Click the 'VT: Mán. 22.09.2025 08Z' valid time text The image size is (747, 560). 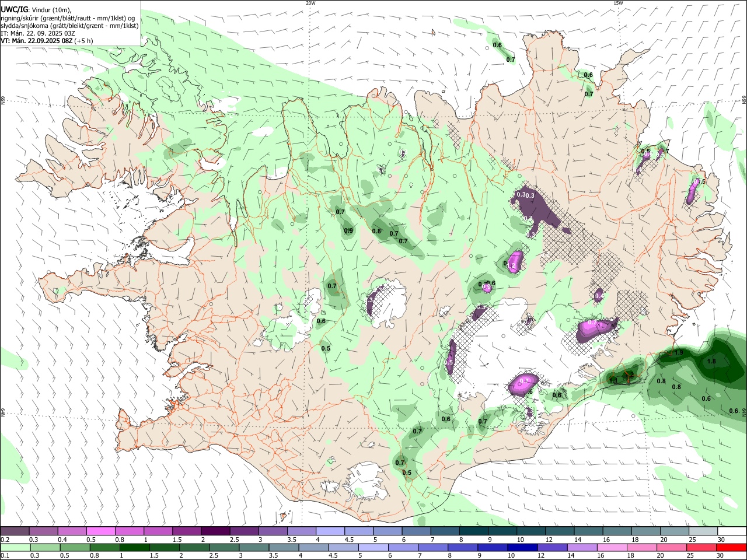(x=36, y=41)
